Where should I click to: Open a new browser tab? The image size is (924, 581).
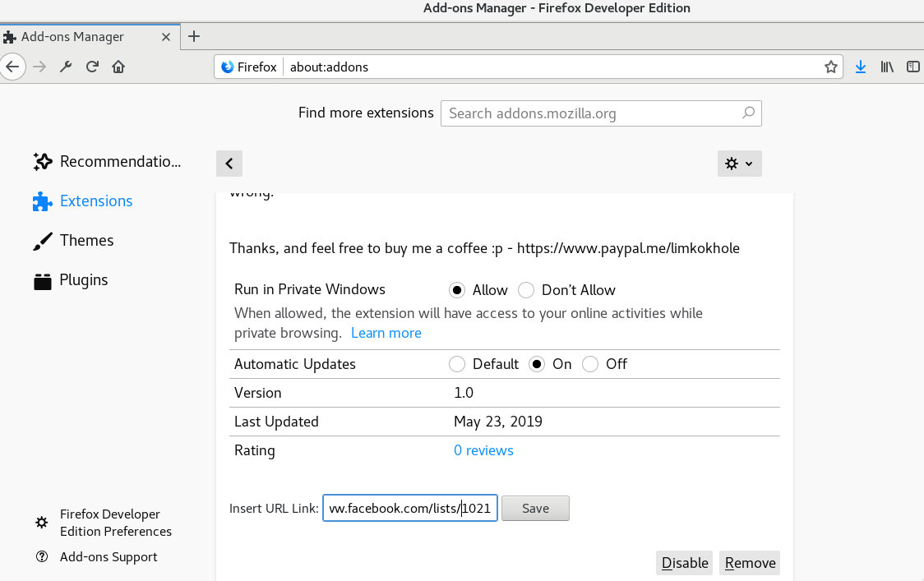pos(194,36)
